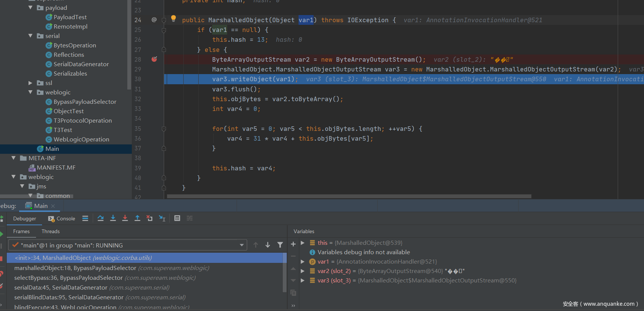Viewport: 644px width, 311px height.
Task: Click the Step Over debug icon
Action: [100, 218]
